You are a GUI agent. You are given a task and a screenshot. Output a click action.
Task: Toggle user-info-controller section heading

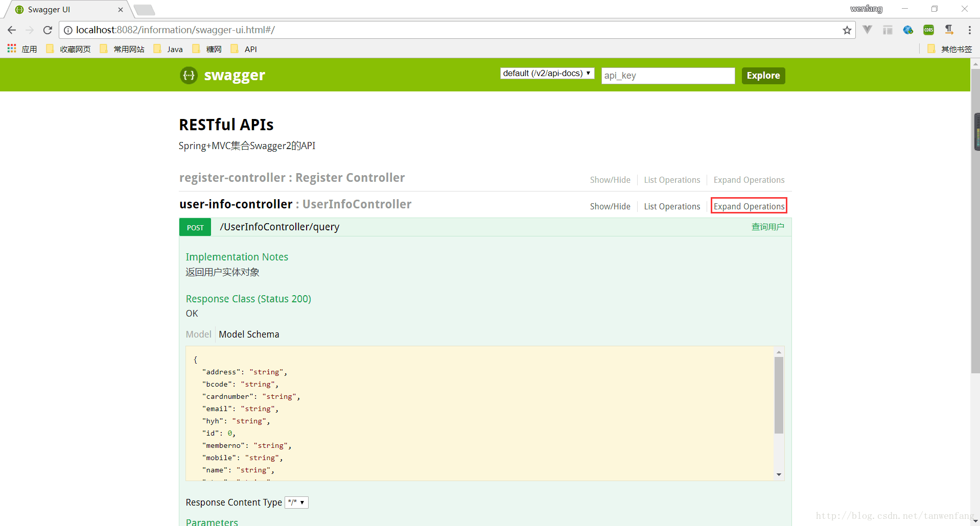click(295, 204)
